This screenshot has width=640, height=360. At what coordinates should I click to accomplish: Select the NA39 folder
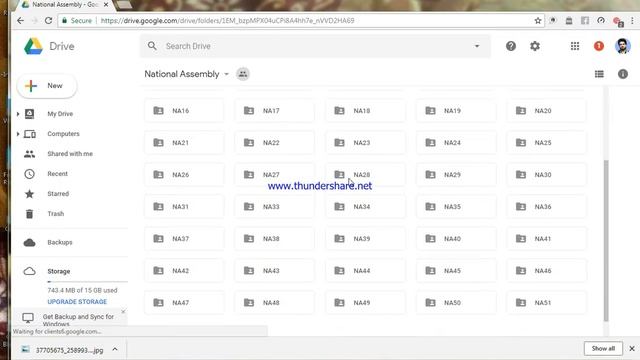tap(365, 238)
